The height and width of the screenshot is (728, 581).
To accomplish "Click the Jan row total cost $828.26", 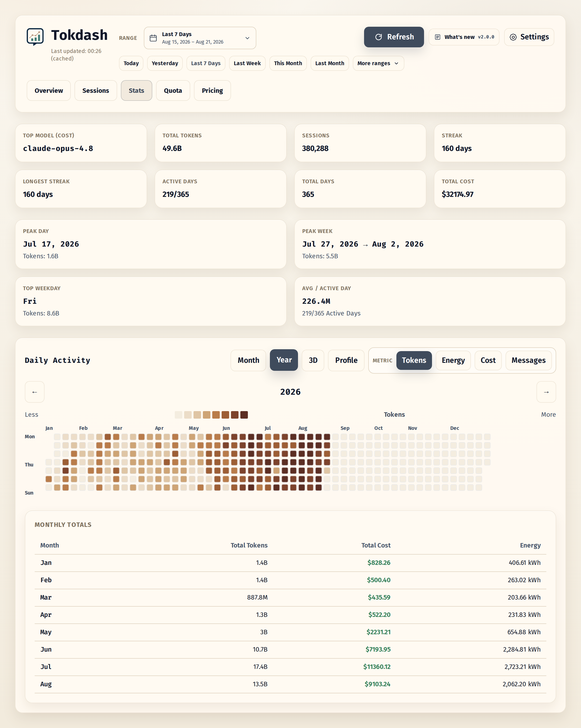I will click(x=379, y=563).
